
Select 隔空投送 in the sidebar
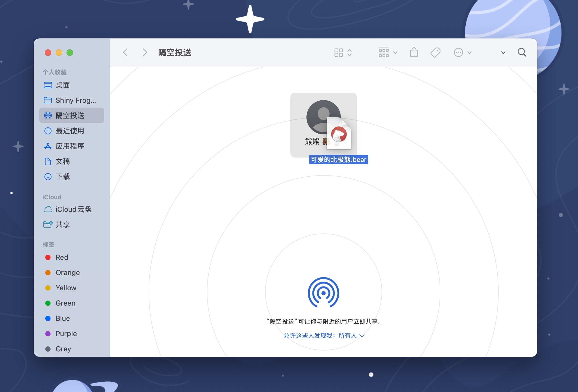point(70,116)
